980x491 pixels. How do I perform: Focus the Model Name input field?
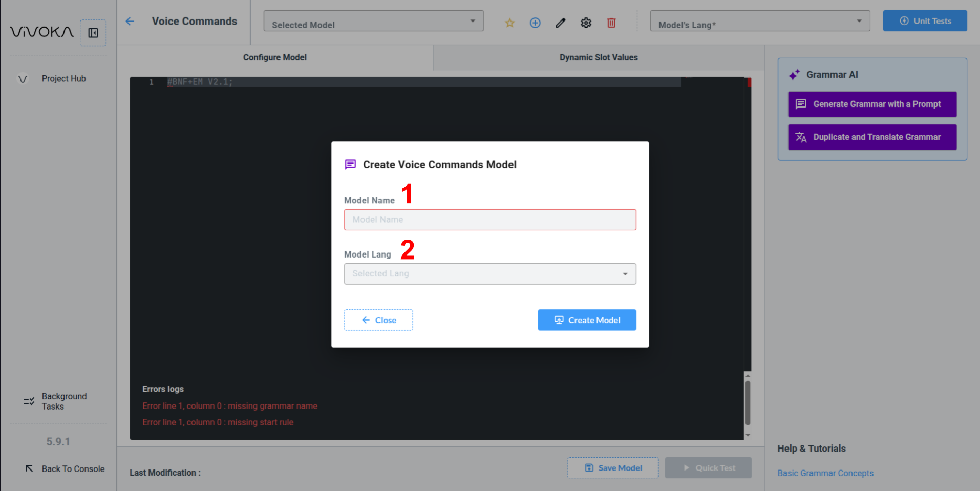click(x=489, y=220)
